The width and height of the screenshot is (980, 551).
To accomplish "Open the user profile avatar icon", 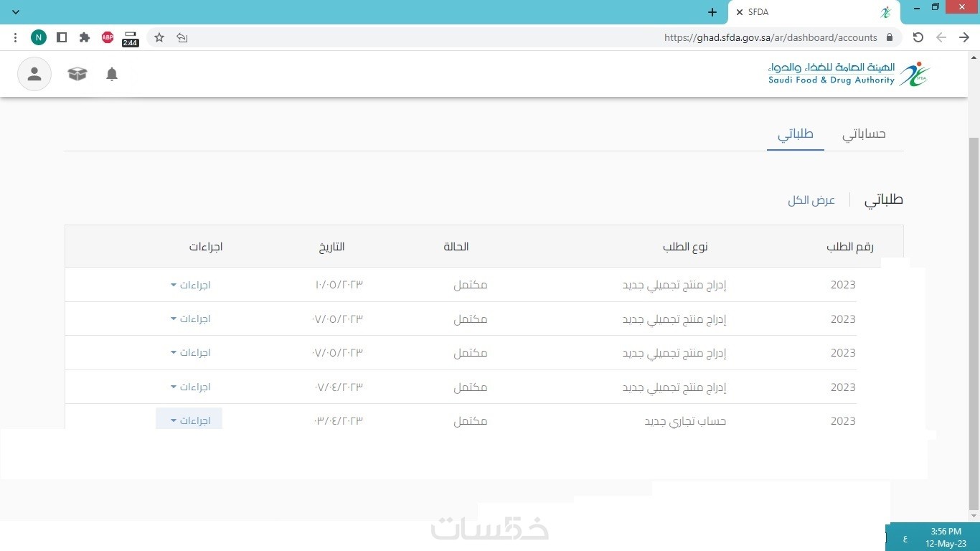I will (x=34, y=74).
